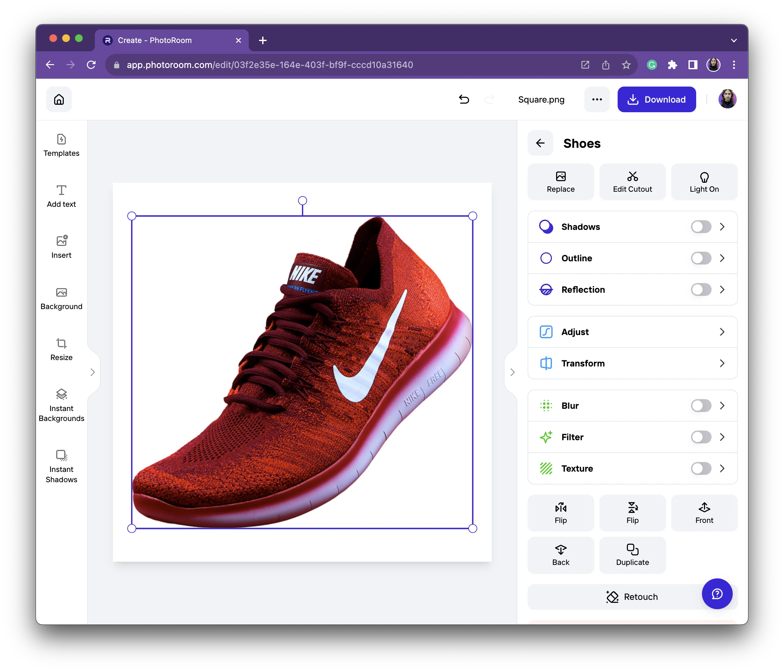Turn on the Texture toggle
The width and height of the screenshot is (784, 672).
click(701, 468)
